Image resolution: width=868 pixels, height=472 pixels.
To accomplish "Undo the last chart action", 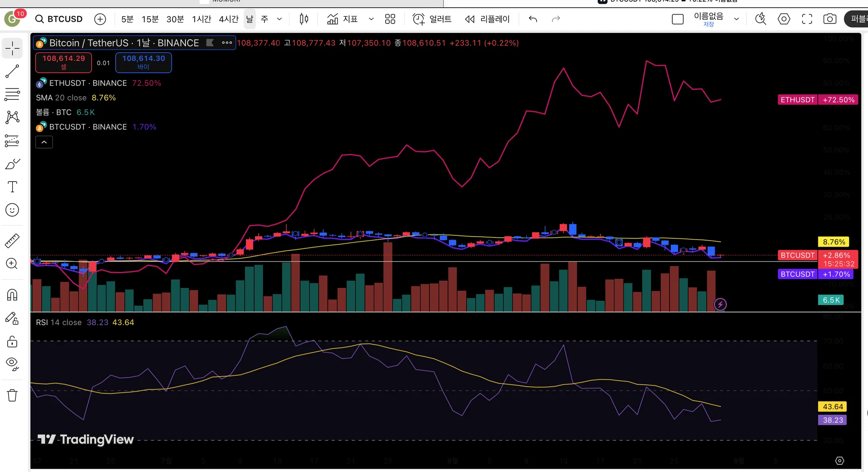I will click(533, 19).
